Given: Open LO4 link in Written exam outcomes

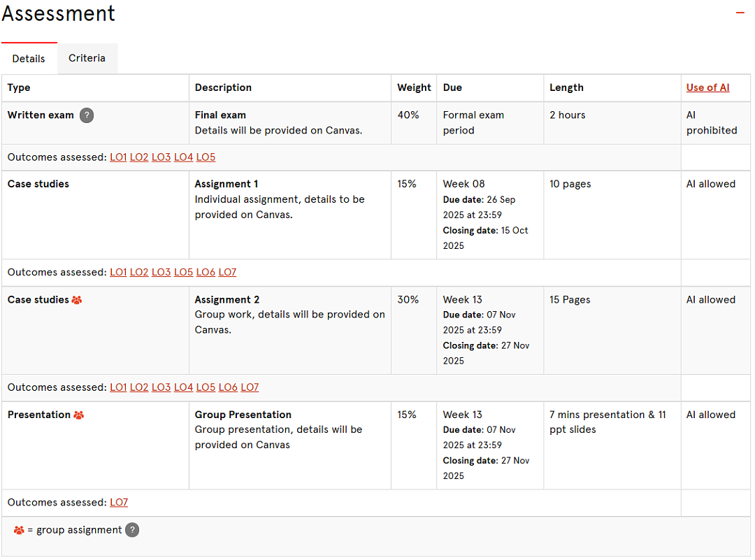Looking at the screenshot, I should click(x=183, y=157).
